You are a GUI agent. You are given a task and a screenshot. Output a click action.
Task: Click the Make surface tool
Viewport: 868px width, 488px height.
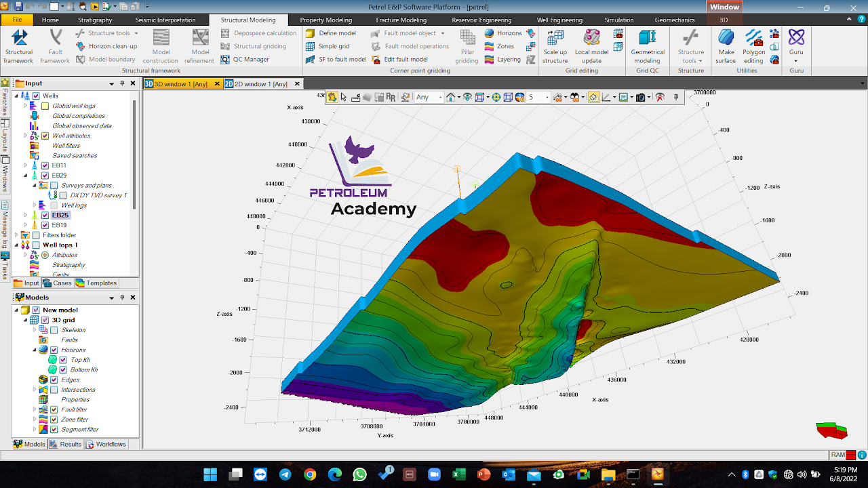[726, 47]
